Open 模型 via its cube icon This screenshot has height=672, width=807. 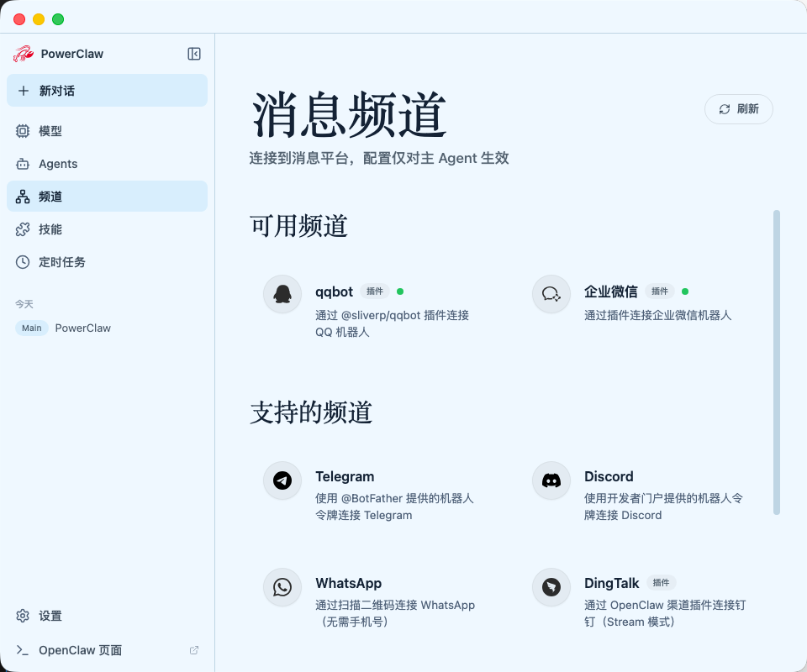click(x=24, y=131)
